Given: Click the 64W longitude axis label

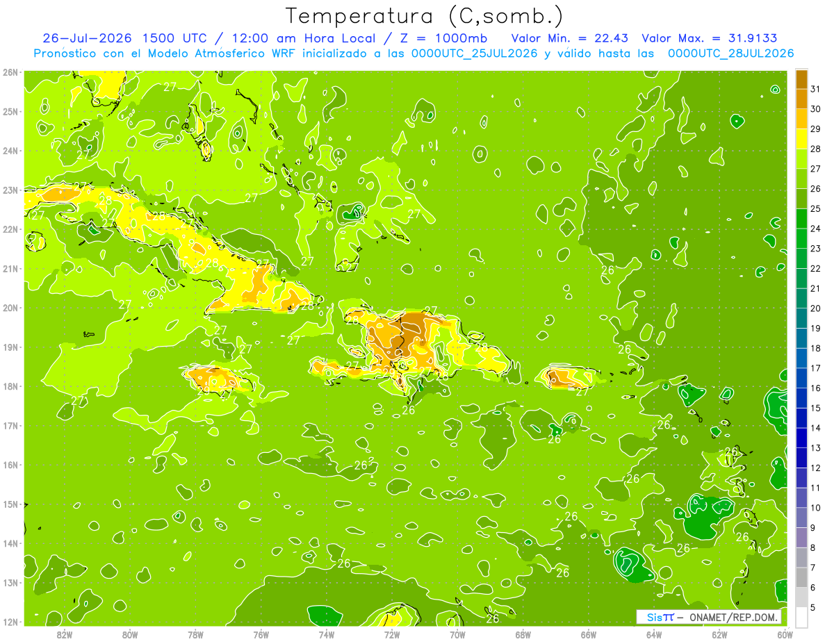Looking at the screenshot, I should [654, 634].
